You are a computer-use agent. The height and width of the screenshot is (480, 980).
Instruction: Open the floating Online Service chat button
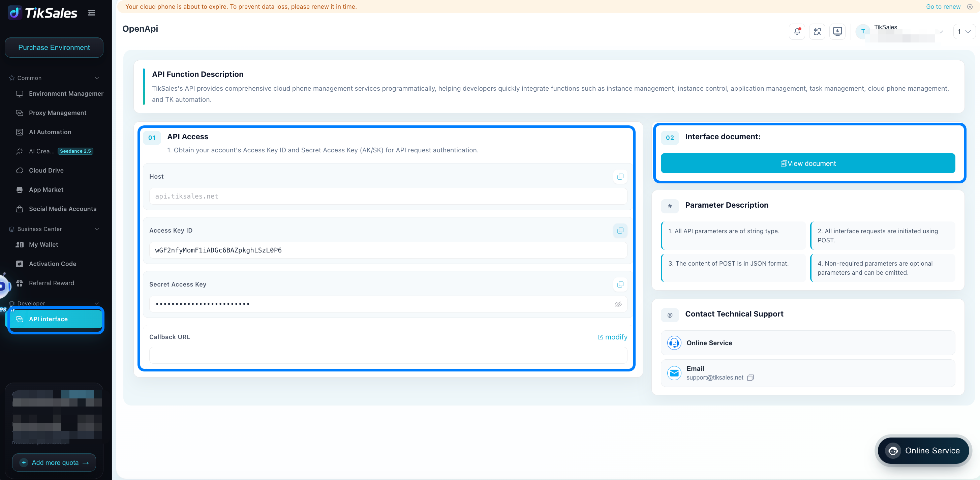click(923, 451)
